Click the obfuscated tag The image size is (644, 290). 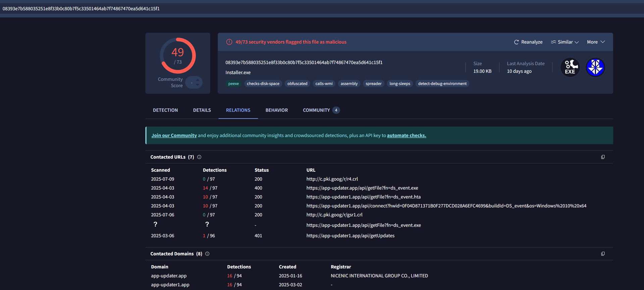pyautogui.click(x=297, y=84)
